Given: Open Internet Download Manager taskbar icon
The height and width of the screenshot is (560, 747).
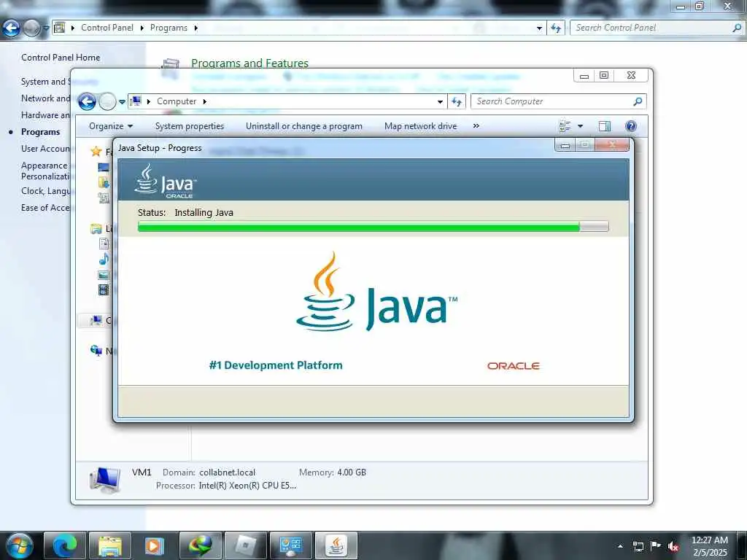Looking at the screenshot, I should (x=200, y=545).
